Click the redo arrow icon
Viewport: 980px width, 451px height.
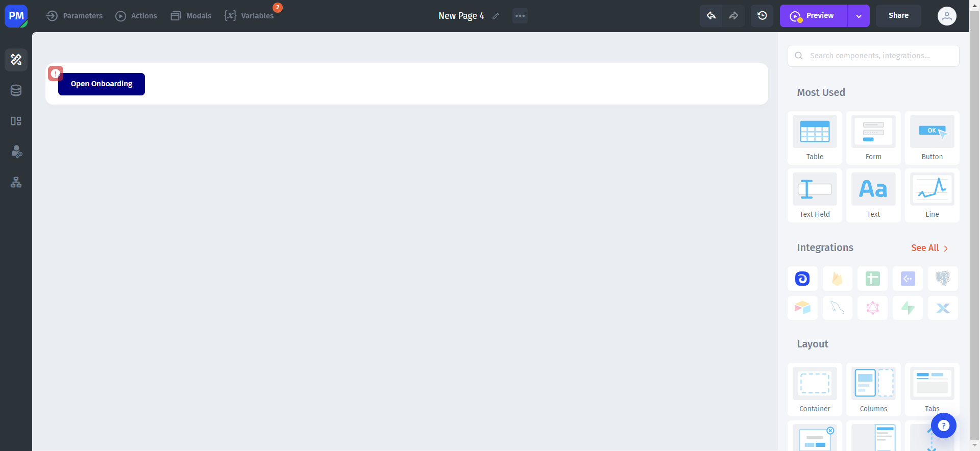pos(733,16)
